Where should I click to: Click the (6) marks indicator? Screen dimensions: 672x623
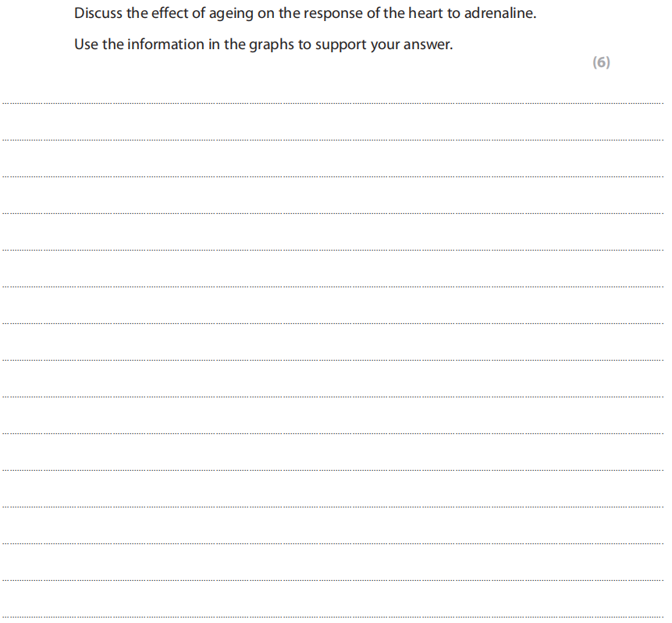(x=601, y=63)
